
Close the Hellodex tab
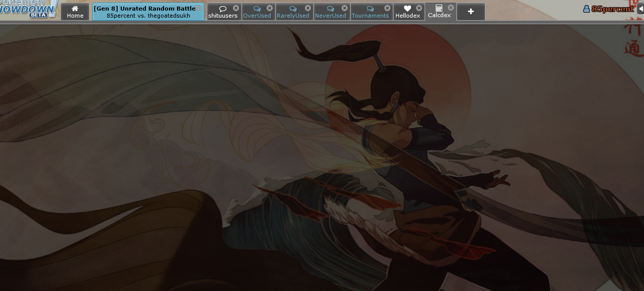(x=419, y=8)
